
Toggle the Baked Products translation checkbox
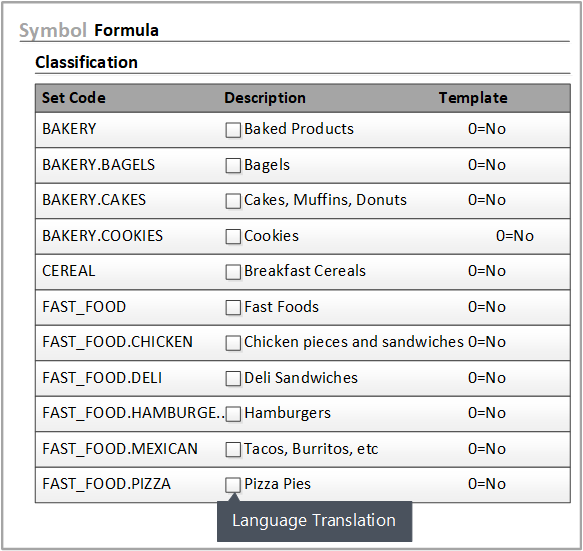[233, 130]
